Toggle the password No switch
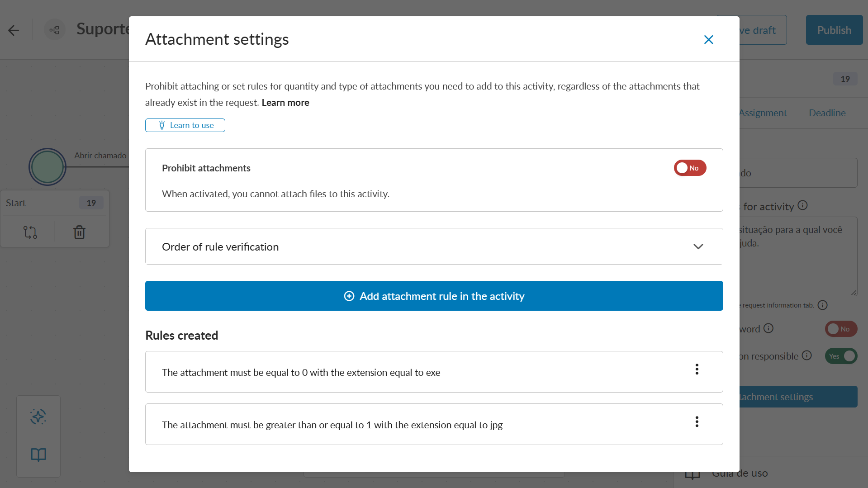Viewport: 868px width, 488px height. click(840, 329)
